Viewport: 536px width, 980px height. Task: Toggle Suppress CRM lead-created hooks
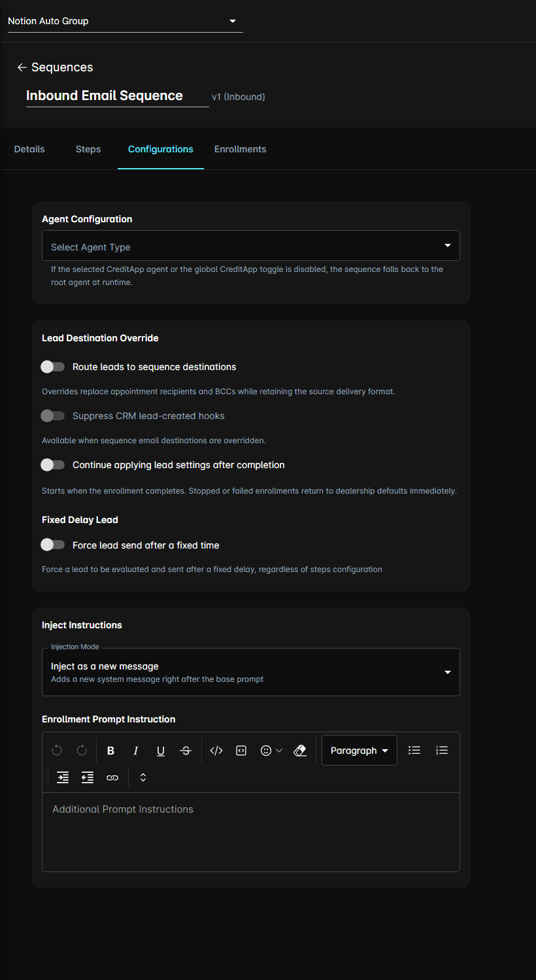(x=53, y=416)
